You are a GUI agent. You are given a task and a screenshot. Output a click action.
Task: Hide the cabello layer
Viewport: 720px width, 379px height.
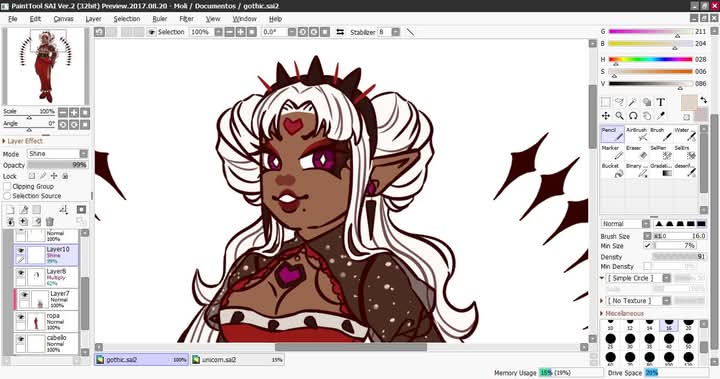21,339
